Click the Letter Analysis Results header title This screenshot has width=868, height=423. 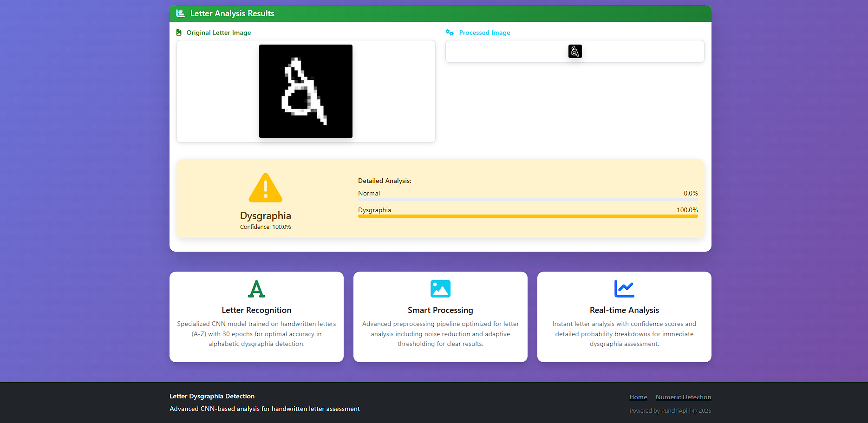232,13
